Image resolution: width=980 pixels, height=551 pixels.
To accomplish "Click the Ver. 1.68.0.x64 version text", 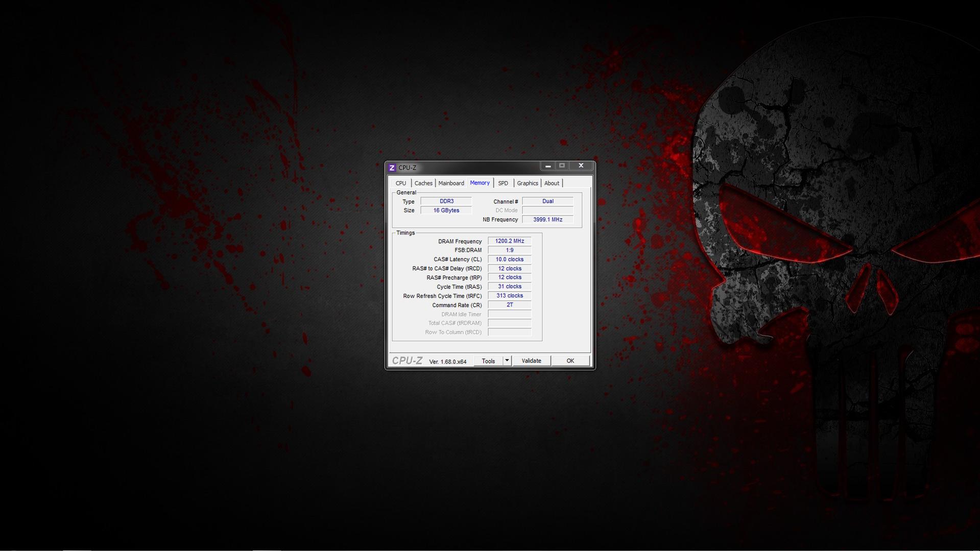I will (x=448, y=362).
